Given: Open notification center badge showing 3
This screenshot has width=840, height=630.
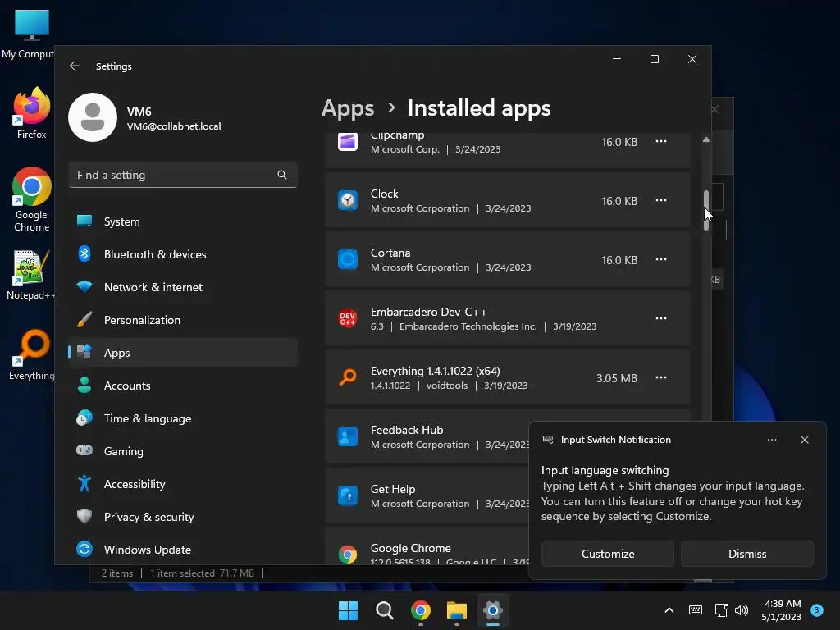Looking at the screenshot, I should click(x=817, y=610).
